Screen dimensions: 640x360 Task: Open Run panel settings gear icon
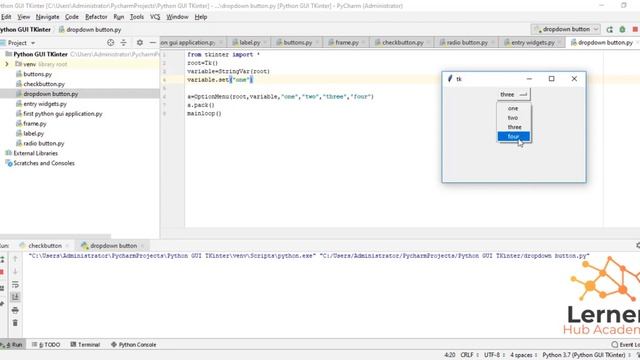pyautogui.click(x=638, y=245)
